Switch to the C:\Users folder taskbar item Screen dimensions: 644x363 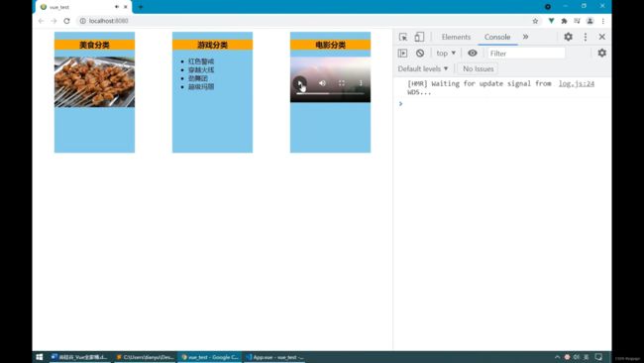point(145,357)
